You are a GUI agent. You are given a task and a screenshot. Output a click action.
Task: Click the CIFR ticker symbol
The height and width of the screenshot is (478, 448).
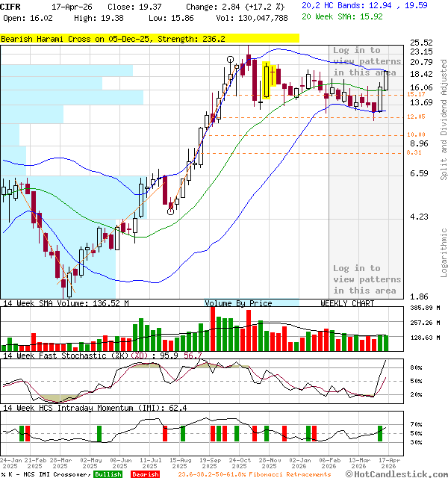(x=11, y=5)
